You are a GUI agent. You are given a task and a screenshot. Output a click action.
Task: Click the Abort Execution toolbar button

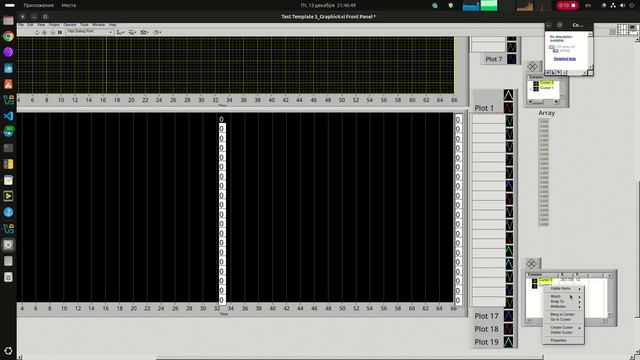click(x=52, y=32)
